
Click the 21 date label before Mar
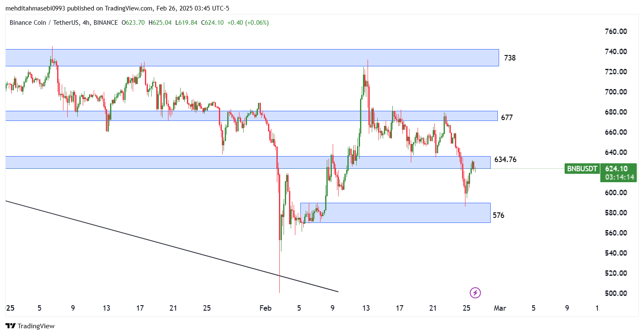tap(433, 308)
